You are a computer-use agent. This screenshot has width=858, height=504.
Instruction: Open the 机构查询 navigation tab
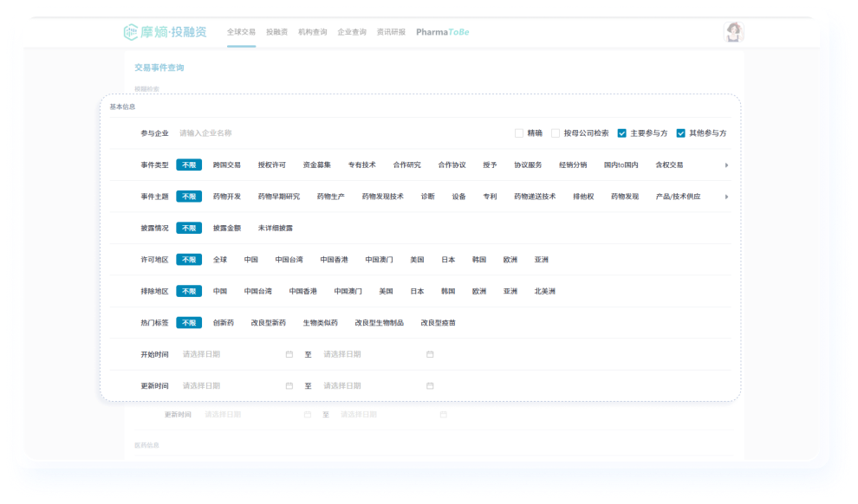[x=313, y=32]
